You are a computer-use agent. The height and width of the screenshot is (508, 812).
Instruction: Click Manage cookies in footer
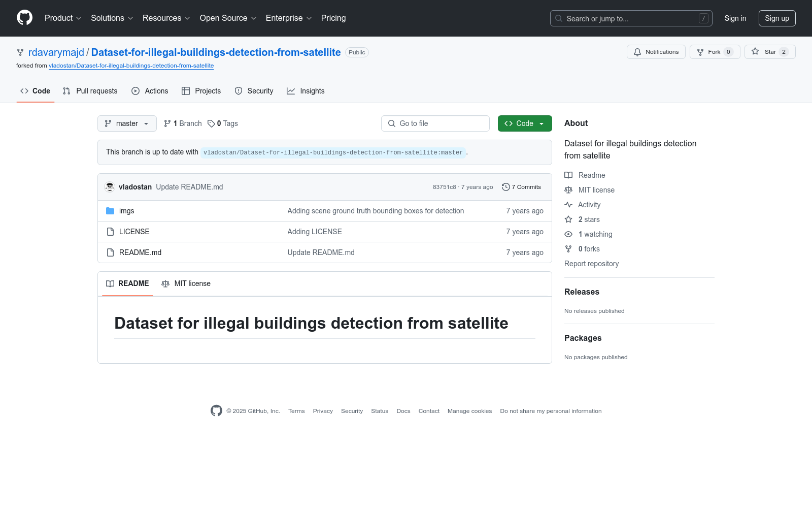(470, 411)
